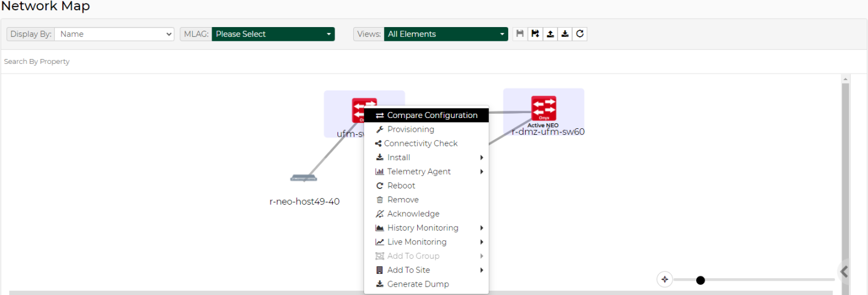Click the Refresh map icon
This screenshot has width=868, height=295.
tap(580, 34)
